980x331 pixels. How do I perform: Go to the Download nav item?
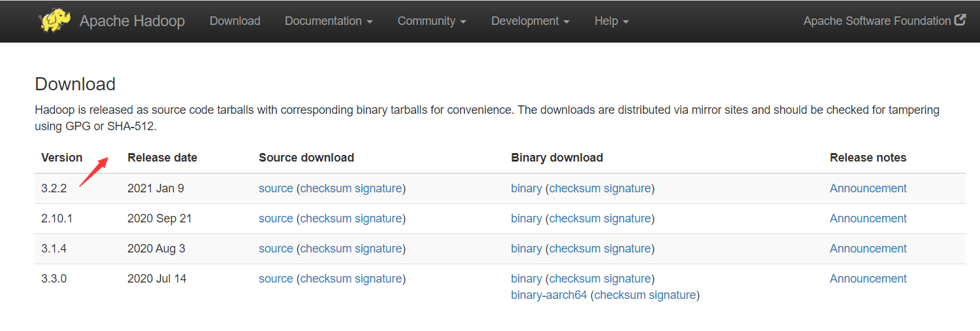click(235, 21)
